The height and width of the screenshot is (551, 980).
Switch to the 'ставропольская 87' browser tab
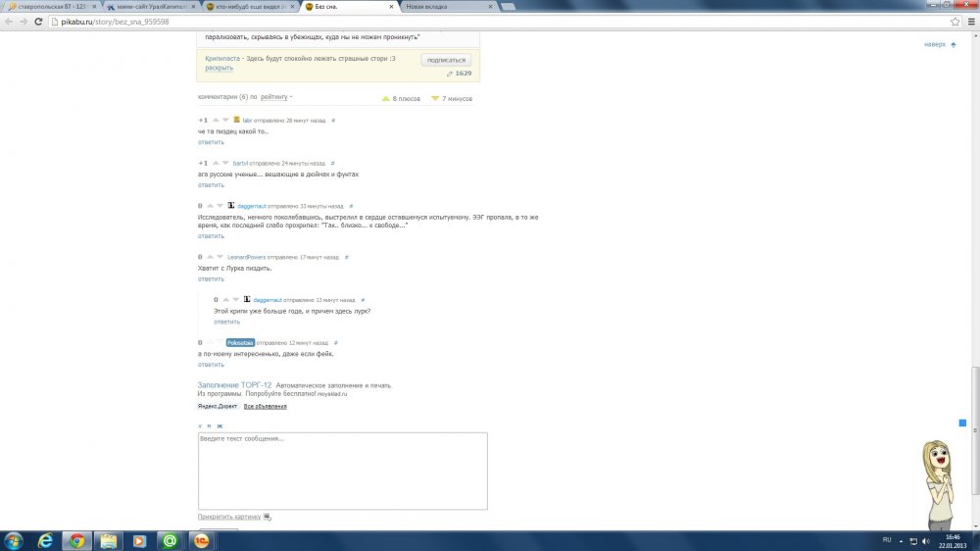(49, 6)
